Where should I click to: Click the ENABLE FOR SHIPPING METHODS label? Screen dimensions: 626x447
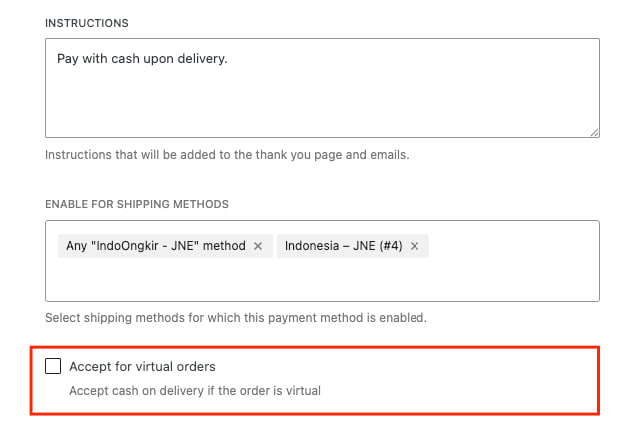pyautogui.click(x=137, y=204)
